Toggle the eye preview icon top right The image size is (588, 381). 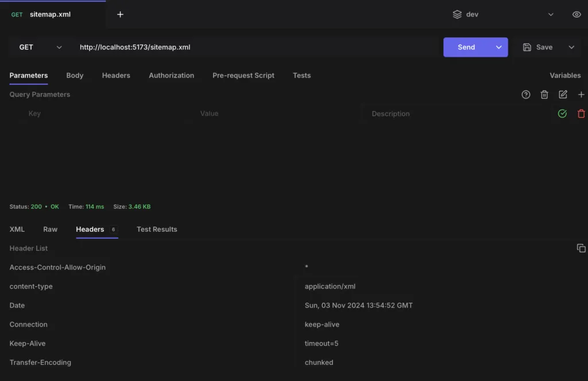[576, 14]
